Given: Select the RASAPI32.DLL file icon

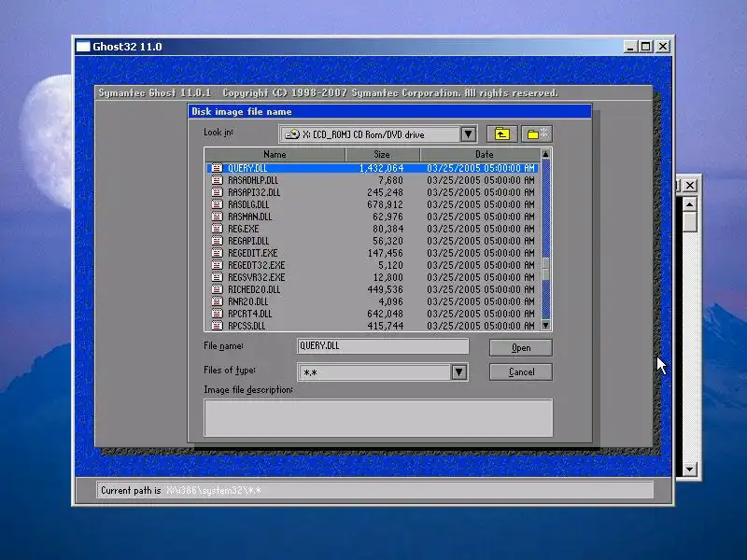Looking at the screenshot, I should coord(217,192).
